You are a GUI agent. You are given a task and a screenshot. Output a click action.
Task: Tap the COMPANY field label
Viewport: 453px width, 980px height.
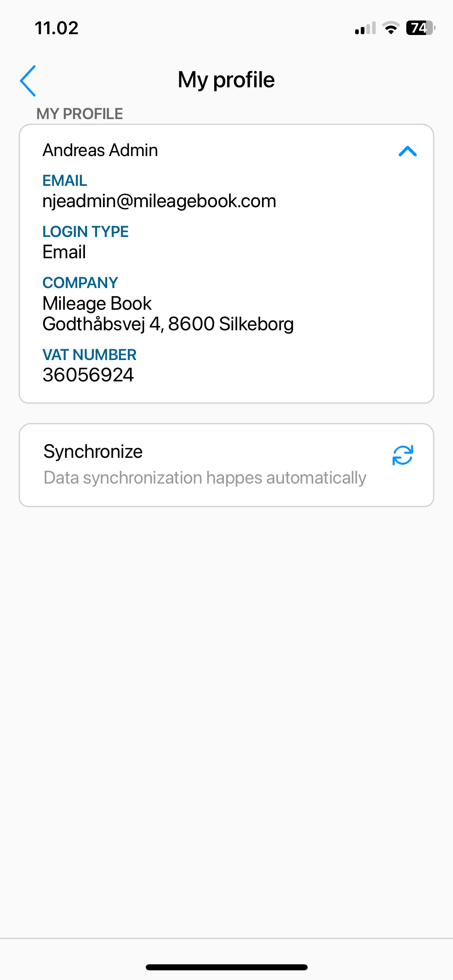pos(81,283)
